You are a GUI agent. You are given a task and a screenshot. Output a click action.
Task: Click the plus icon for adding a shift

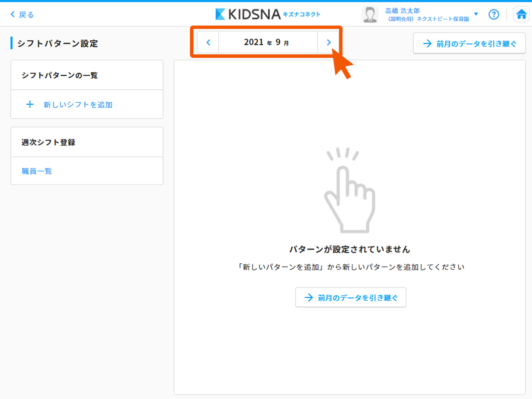[30, 104]
